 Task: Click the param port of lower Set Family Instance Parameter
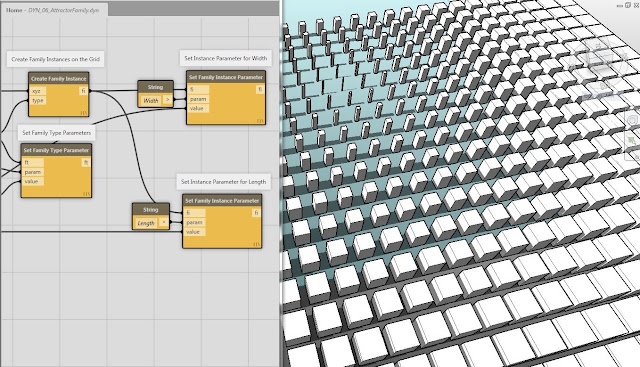tap(194, 222)
